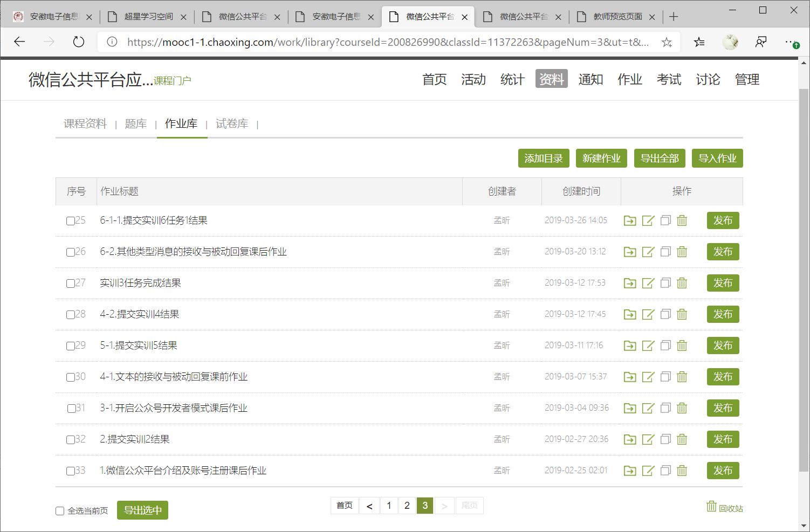Image resolution: width=810 pixels, height=532 pixels.
Task: Click the trash icon for row 28
Action: 682,314
